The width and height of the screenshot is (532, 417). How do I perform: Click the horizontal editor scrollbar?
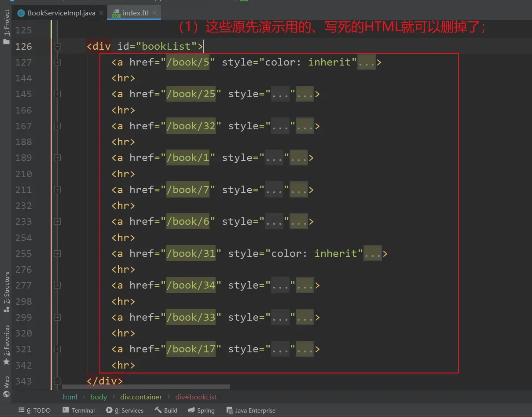145,387
